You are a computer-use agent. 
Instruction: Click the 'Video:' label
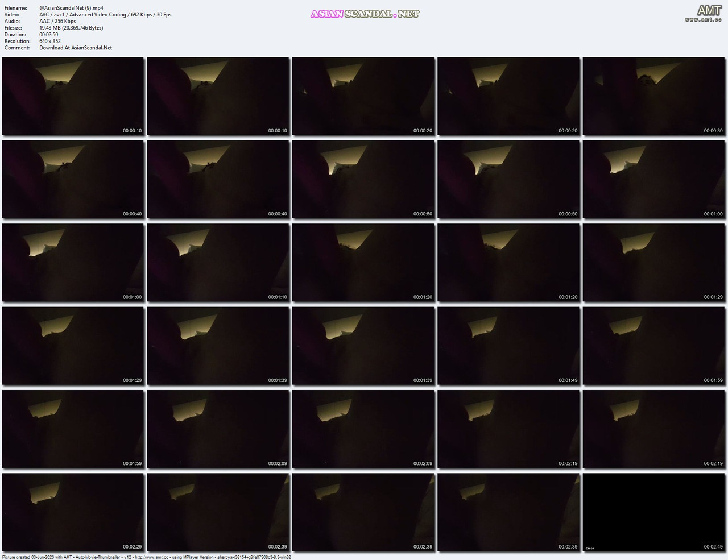(11, 15)
